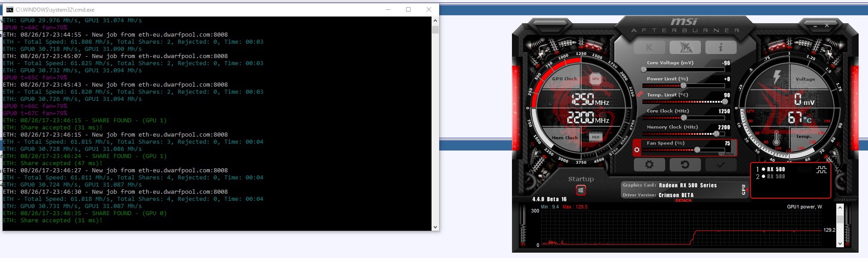This screenshot has height=258, width=868.
Task: Click 'SHARE FOUND - (GPU 0)' line
Action: (85, 213)
